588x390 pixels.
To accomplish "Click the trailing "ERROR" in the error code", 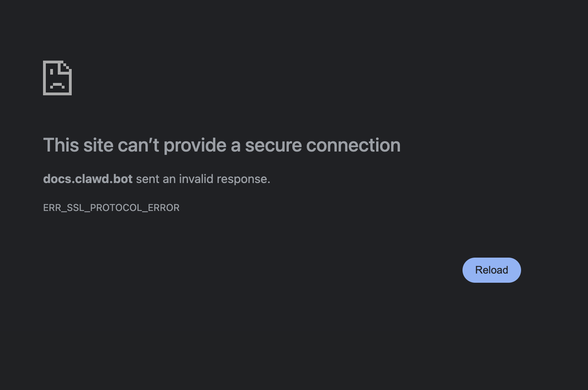I will [x=164, y=208].
